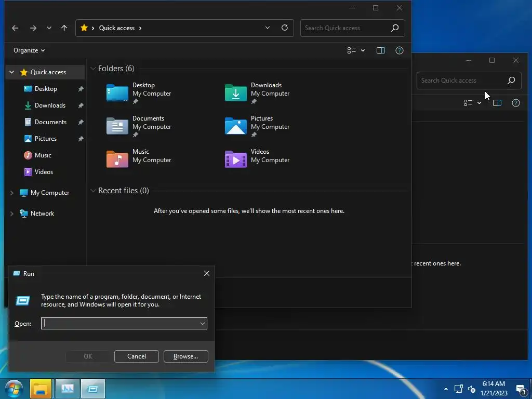The height and width of the screenshot is (399, 532).
Task: Refresh the Quick access view
Action: (285, 28)
